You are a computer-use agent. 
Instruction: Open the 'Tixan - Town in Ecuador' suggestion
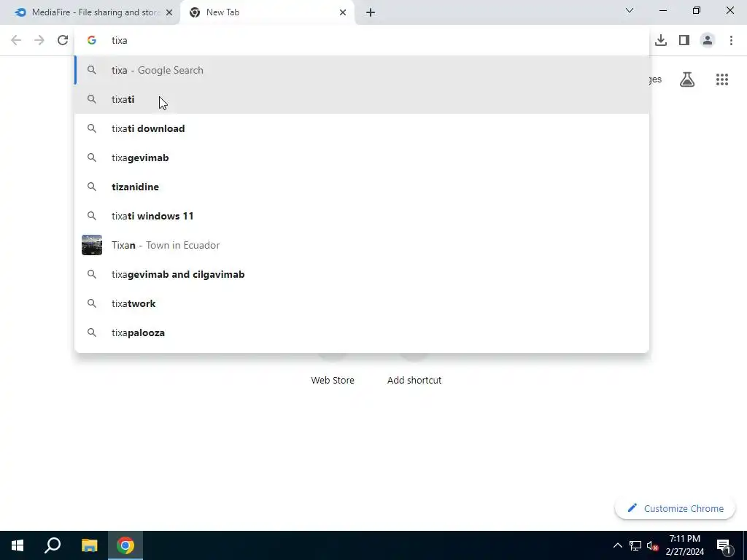[x=362, y=245]
